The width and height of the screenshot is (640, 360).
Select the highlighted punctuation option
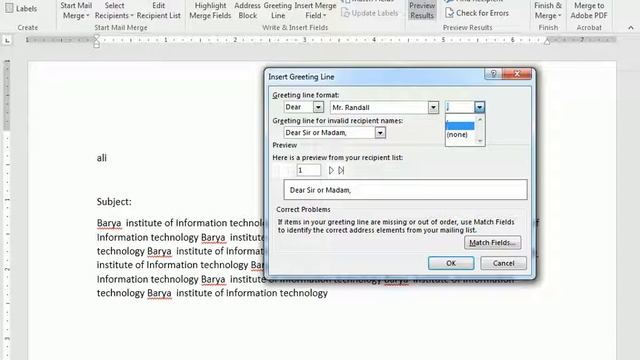pos(460,126)
